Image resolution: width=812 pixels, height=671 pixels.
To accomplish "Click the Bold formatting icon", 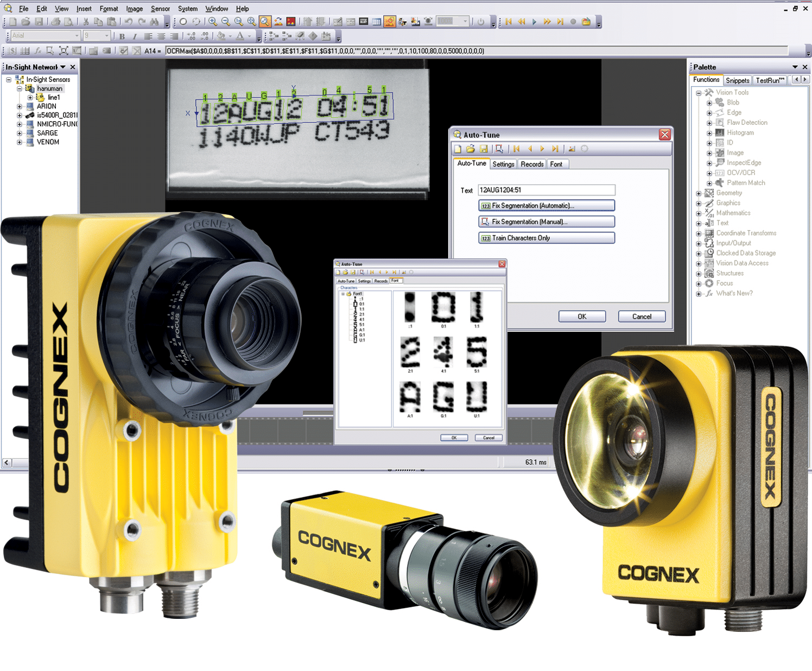I will 122,36.
